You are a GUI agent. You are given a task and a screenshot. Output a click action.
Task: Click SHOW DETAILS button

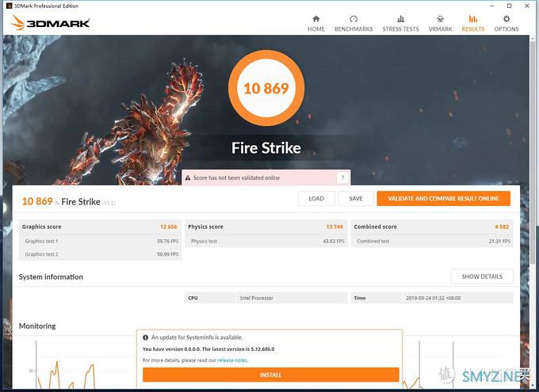click(x=482, y=276)
